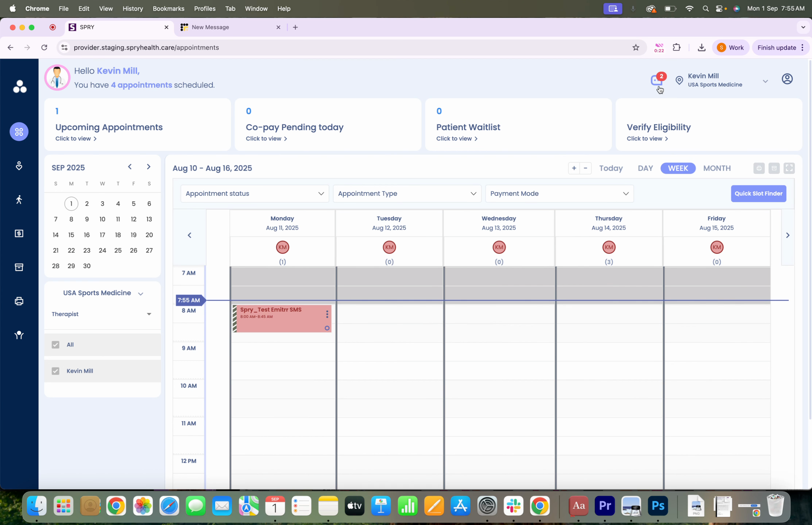Click the zoom-in plus button on calendar

(x=574, y=168)
